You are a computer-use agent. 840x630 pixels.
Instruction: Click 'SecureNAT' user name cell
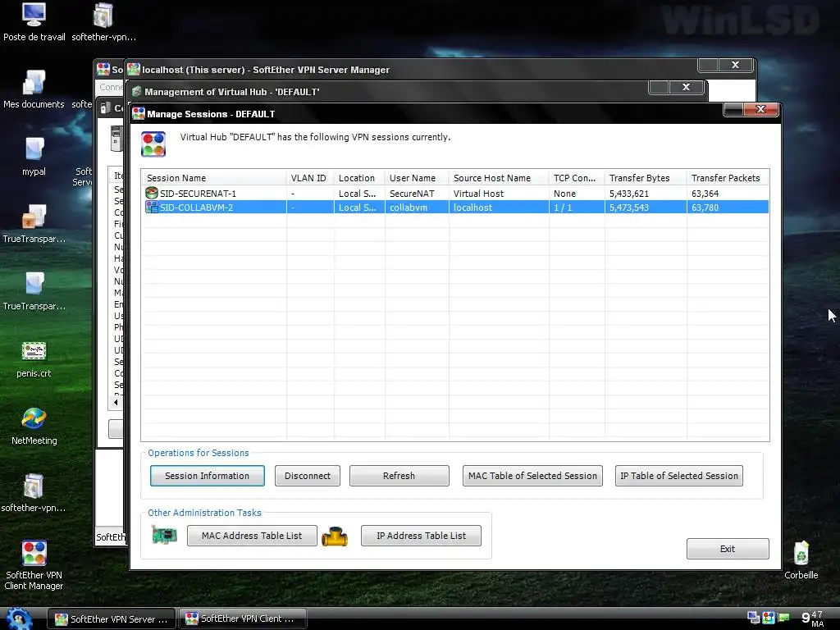[412, 194]
